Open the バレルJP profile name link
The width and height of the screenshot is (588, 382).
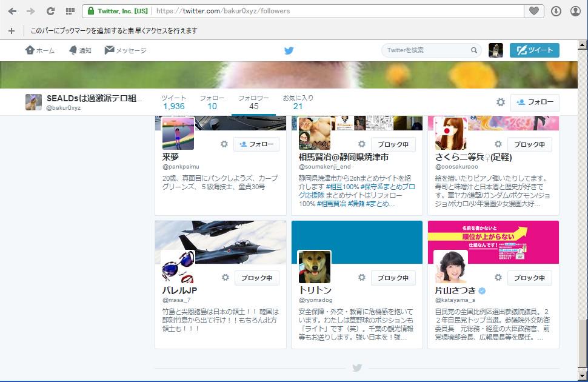point(179,290)
